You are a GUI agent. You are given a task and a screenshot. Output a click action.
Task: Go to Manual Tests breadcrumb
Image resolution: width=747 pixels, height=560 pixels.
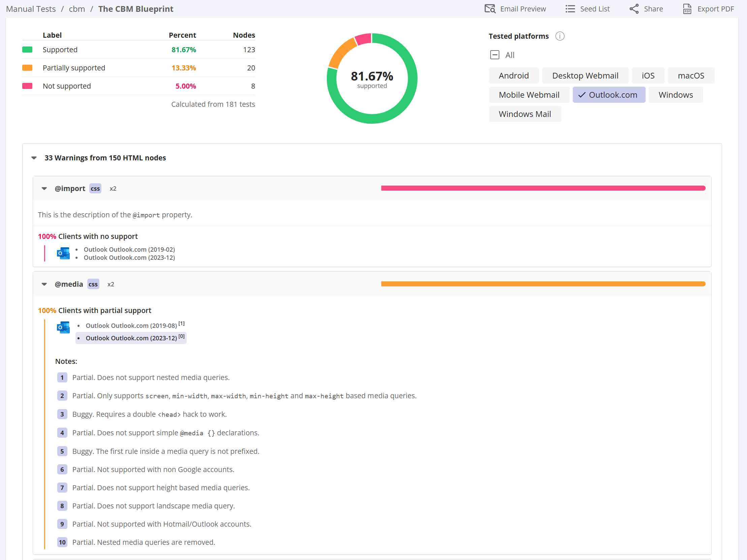coord(31,9)
